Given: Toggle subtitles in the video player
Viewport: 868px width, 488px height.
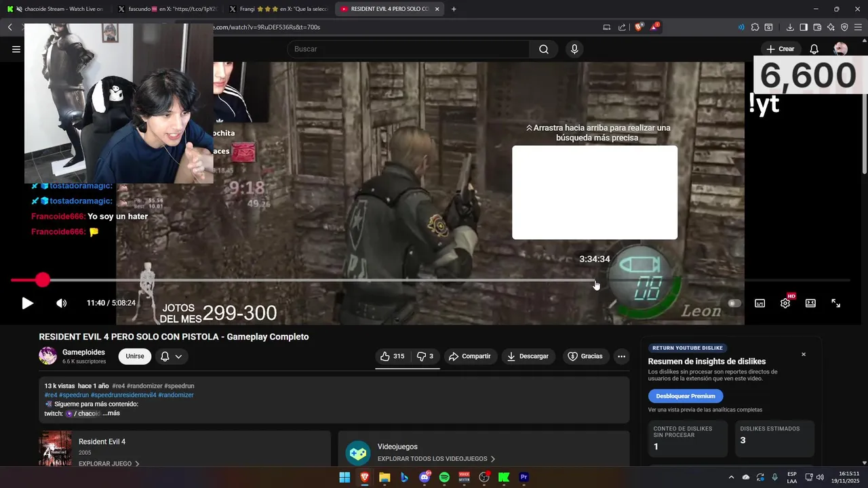Looking at the screenshot, I should (760, 303).
